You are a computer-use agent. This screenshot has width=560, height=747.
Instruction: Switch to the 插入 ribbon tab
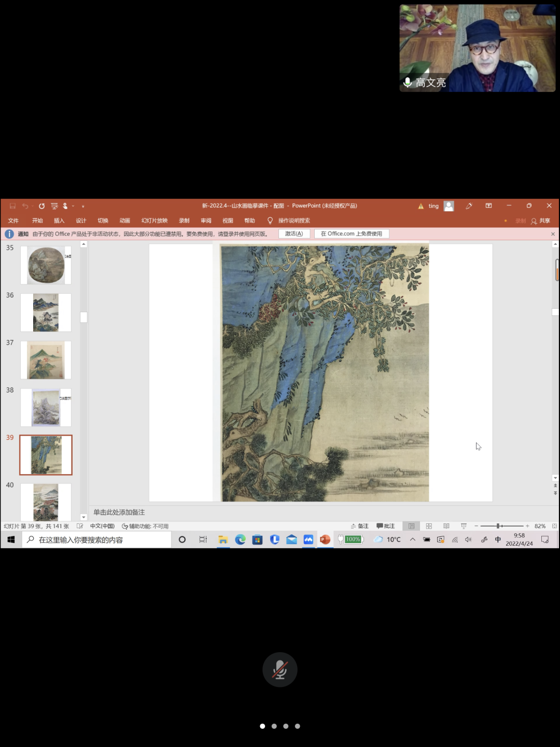59,220
